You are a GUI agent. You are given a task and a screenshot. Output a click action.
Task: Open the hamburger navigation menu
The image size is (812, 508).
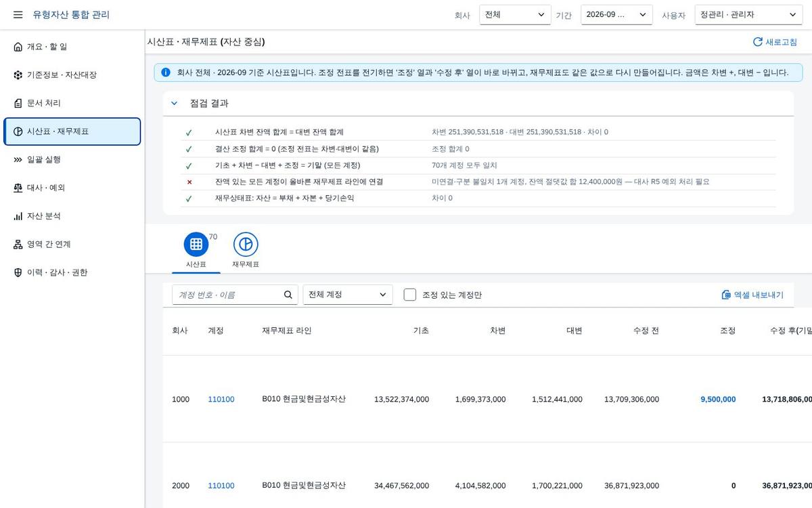pyautogui.click(x=18, y=15)
